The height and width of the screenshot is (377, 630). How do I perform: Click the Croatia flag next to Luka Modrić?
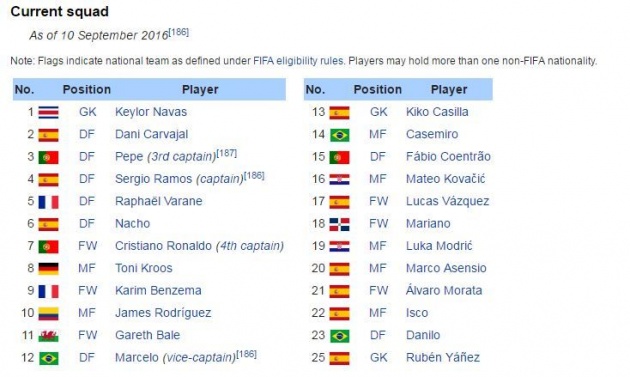point(340,246)
